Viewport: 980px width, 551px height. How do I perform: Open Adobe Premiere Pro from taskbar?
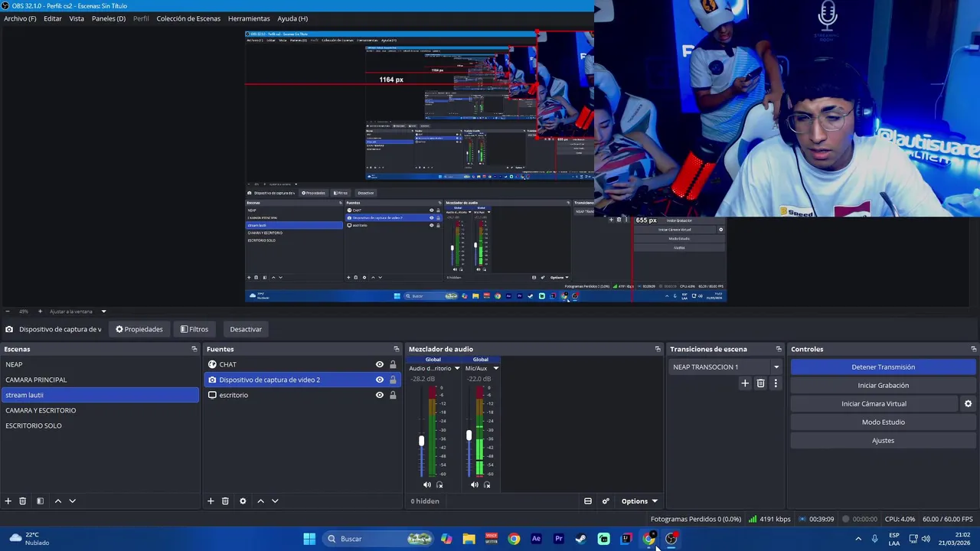[559, 539]
